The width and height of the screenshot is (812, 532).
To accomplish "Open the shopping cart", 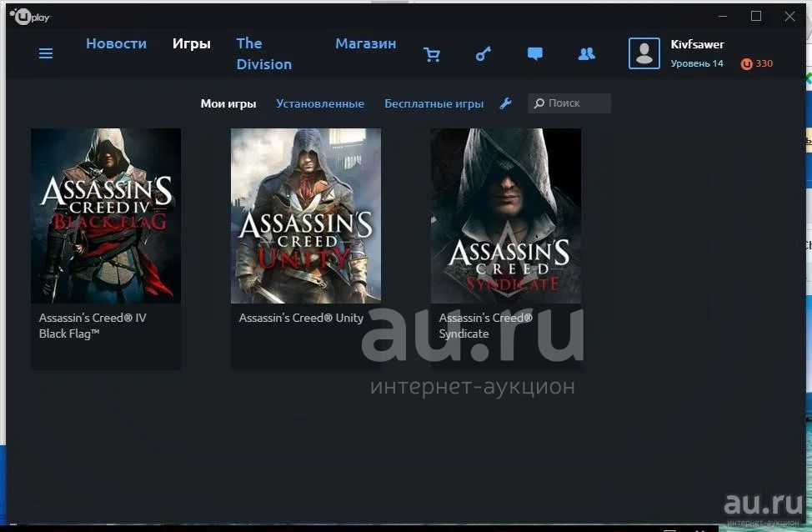I will [431, 54].
